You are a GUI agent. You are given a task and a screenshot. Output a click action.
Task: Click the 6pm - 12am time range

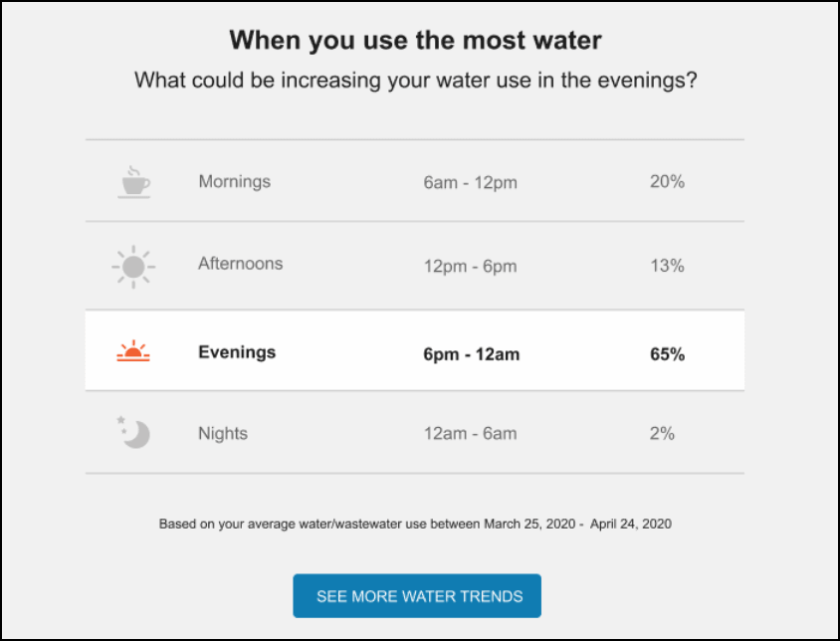tap(471, 353)
